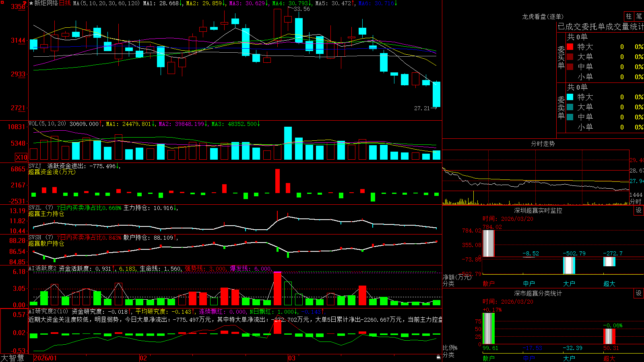Select the AI研究度2(10) indicator label
This screenshot has height=362, width=644.
click(x=48, y=311)
